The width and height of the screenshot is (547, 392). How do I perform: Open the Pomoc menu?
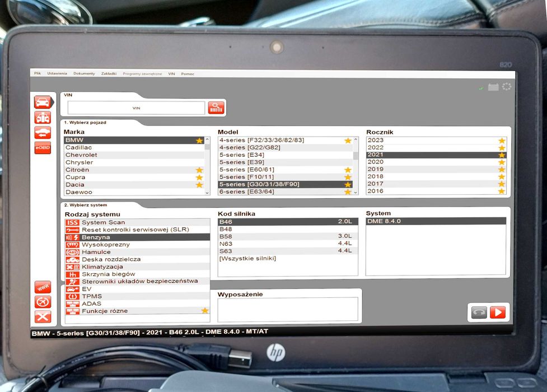click(x=188, y=74)
